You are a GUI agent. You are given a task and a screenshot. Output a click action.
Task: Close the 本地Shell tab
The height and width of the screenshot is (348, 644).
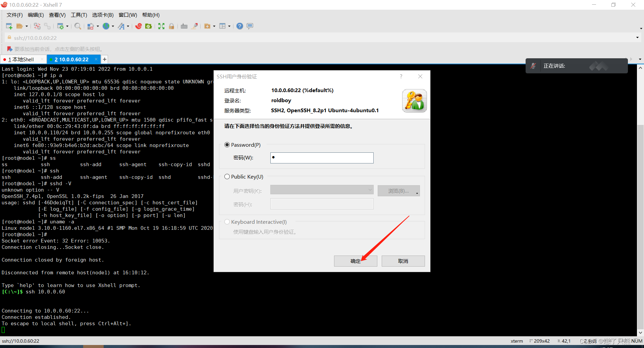(42, 59)
